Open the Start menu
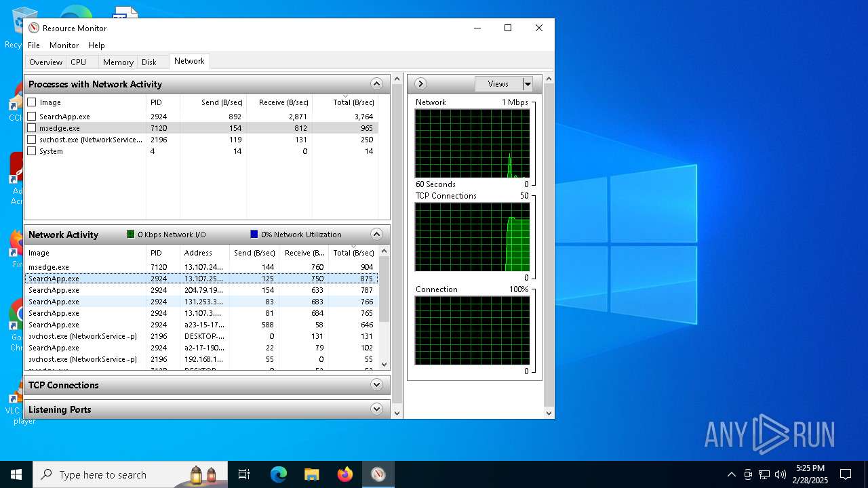 click(16, 474)
